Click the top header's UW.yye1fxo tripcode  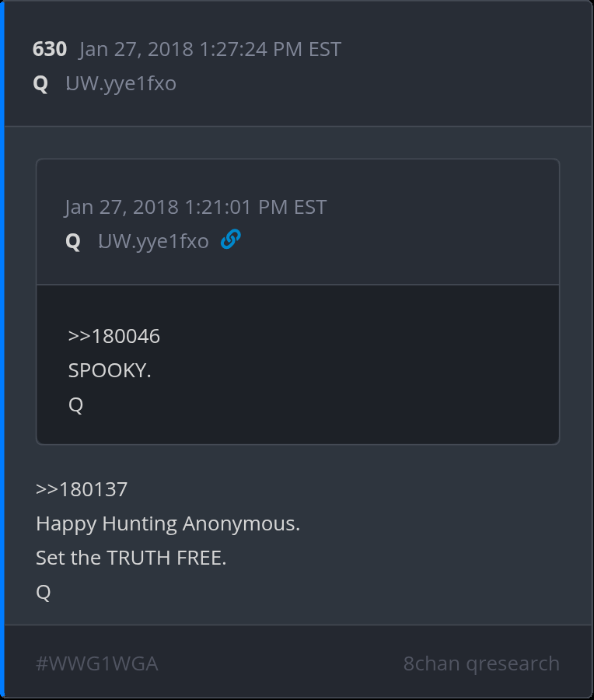coord(121,83)
